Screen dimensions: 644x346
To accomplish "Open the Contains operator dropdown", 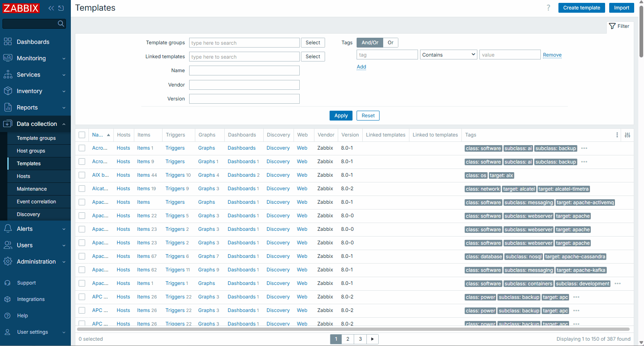I will coord(448,55).
